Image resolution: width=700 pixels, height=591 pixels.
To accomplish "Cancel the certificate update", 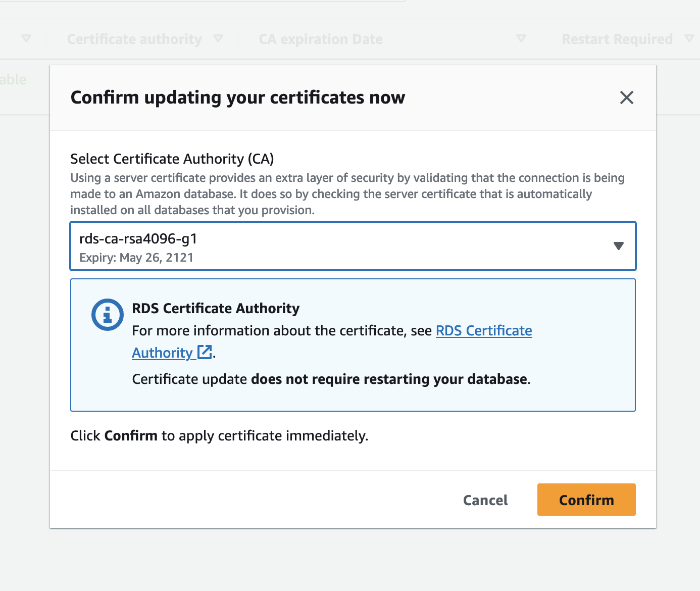I will pos(485,500).
